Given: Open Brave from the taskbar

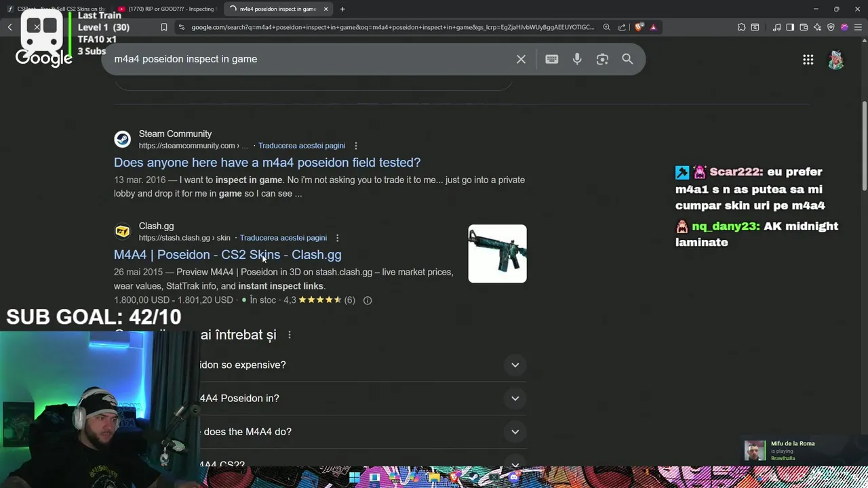Looking at the screenshot, I should (454, 478).
